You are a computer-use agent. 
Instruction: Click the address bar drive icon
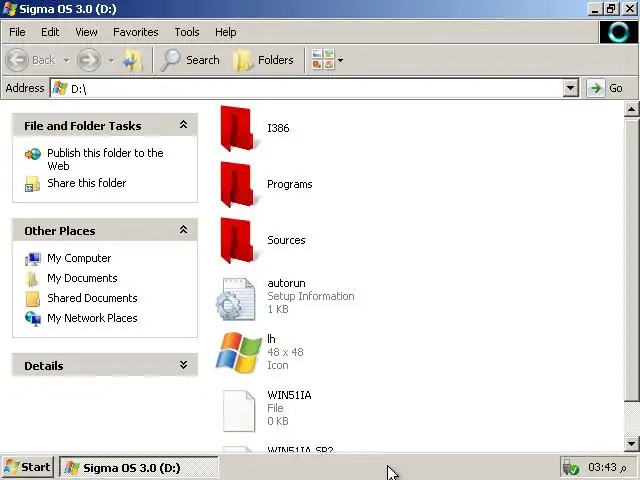tap(60, 88)
